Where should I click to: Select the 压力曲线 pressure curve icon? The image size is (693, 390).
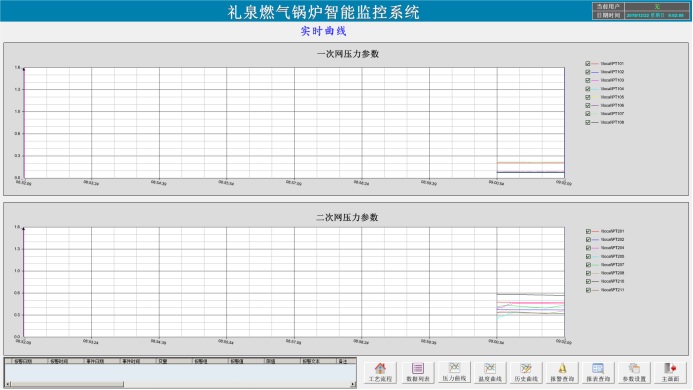point(454,372)
